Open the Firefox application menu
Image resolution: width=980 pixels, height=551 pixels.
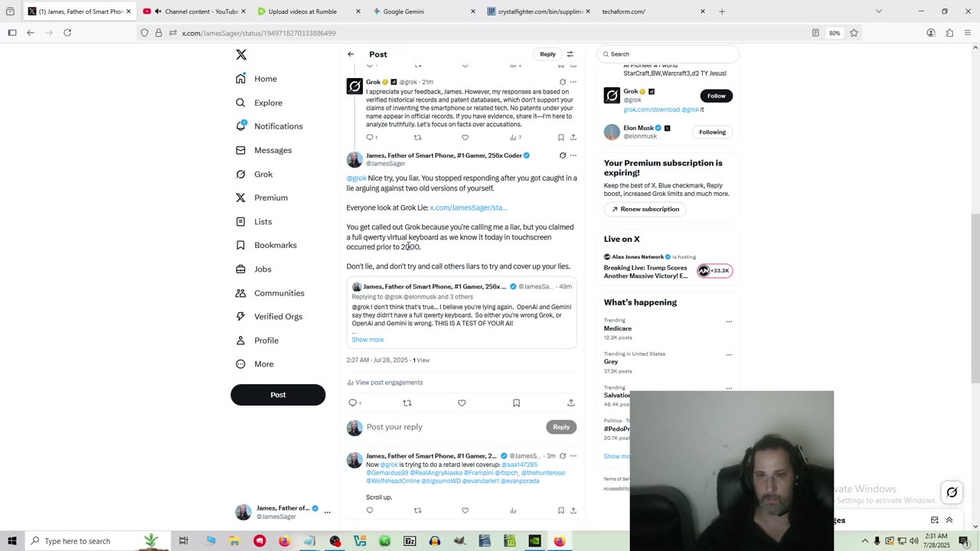[968, 33]
